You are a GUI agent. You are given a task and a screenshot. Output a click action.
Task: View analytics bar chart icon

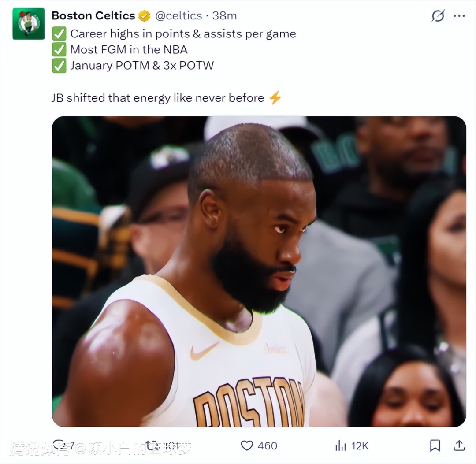click(341, 446)
